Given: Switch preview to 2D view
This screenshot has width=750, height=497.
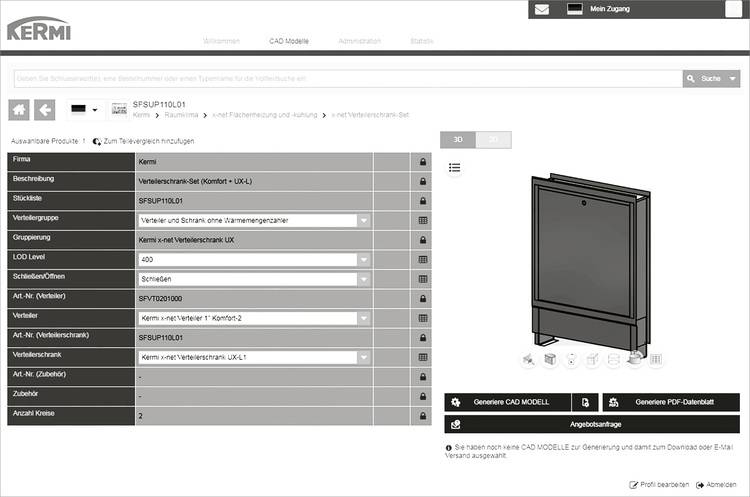Looking at the screenshot, I should click(493, 140).
